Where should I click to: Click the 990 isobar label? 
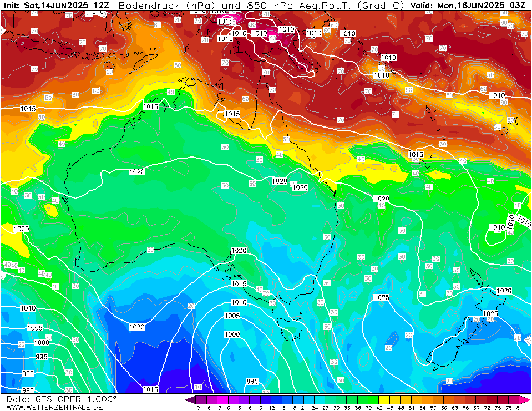pyautogui.click(x=28, y=373)
